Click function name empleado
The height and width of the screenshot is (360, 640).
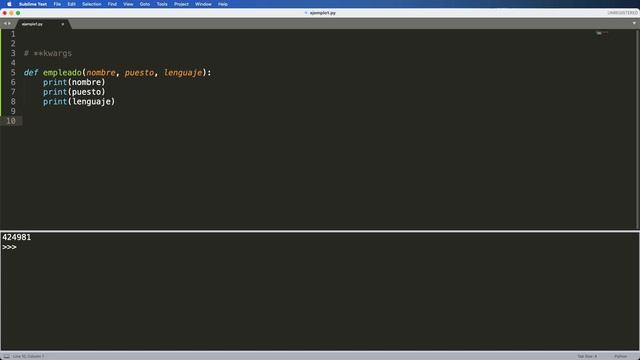[62, 73]
